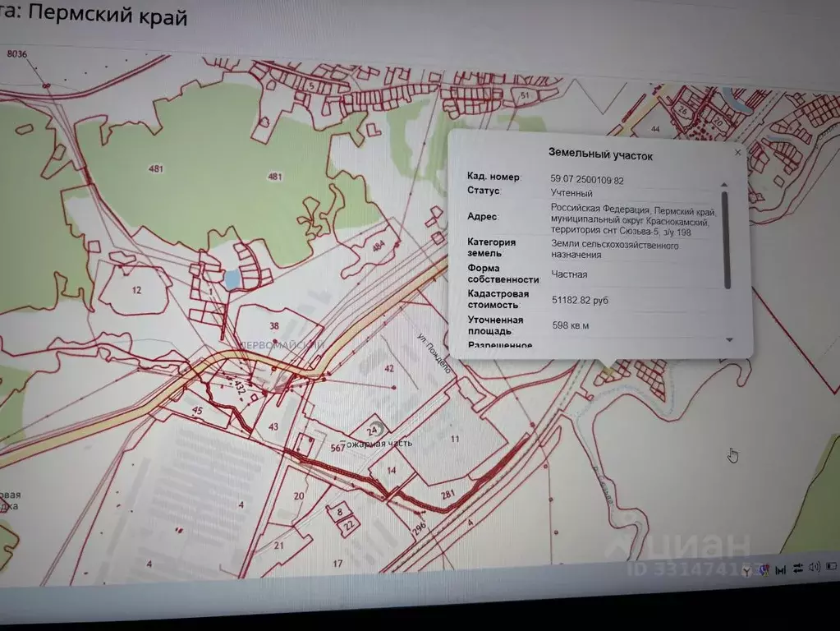Select parcel 14 on the map
840x631 pixels.
click(x=392, y=470)
